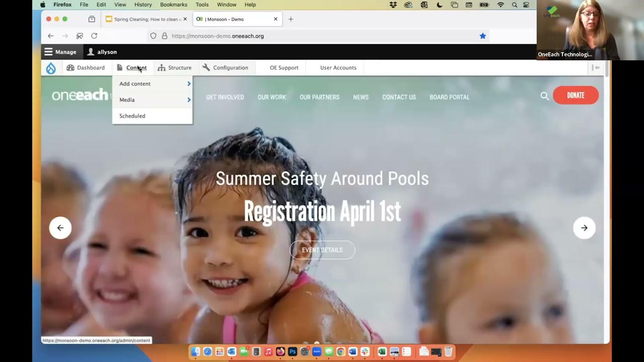Open the NEWS nav link
This screenshot has width=644, height=362.
(x=361, y=97)
